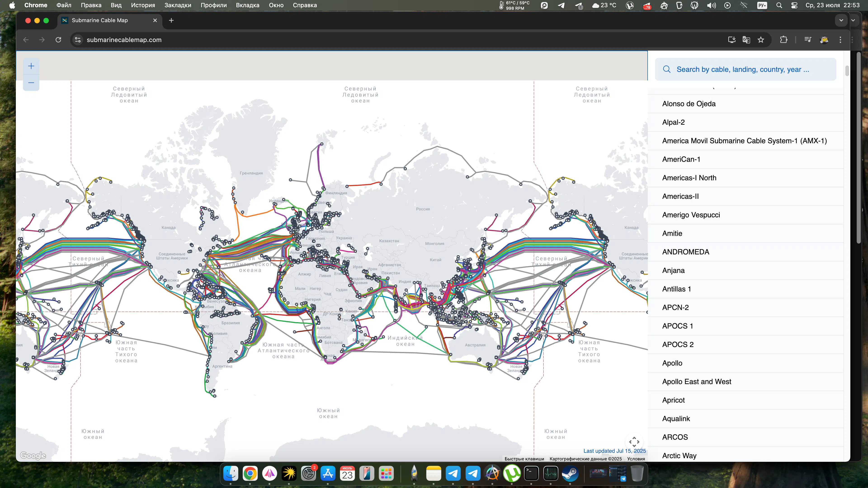Open Terminal from the dock
Viewport: 868px width, 488px height.
(531, 474)
